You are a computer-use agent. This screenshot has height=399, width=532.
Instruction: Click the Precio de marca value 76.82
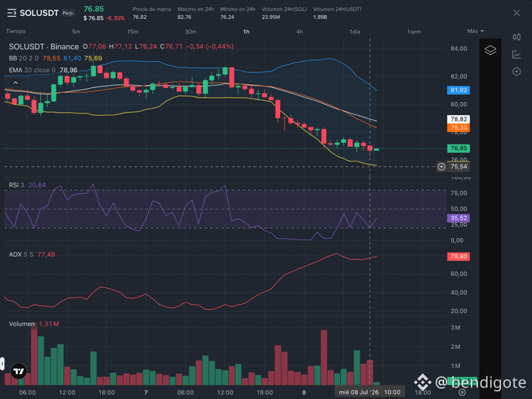coord(140,17)
